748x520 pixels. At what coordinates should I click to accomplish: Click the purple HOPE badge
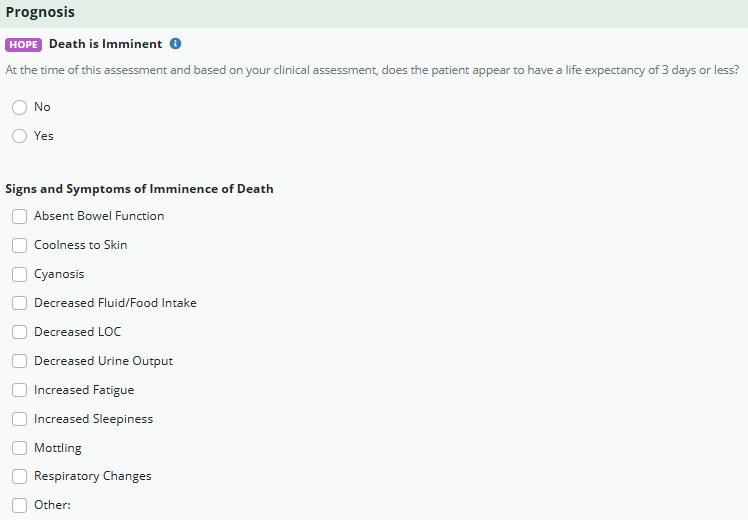pos(23,44)
